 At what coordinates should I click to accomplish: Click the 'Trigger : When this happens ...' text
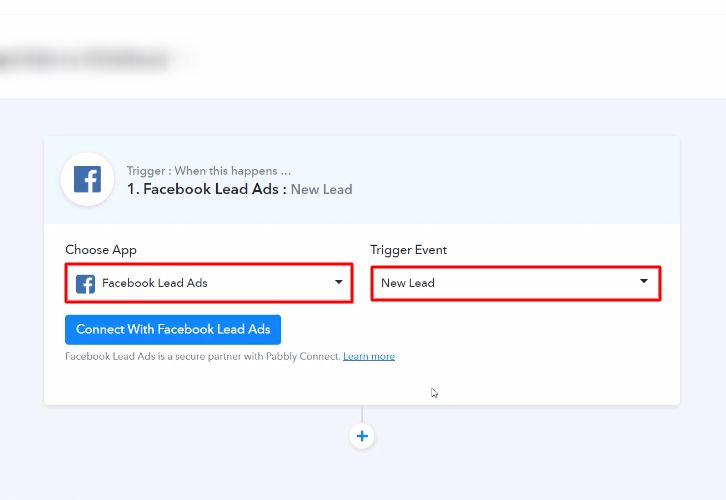pyautogui.click(x=209, y=171)
